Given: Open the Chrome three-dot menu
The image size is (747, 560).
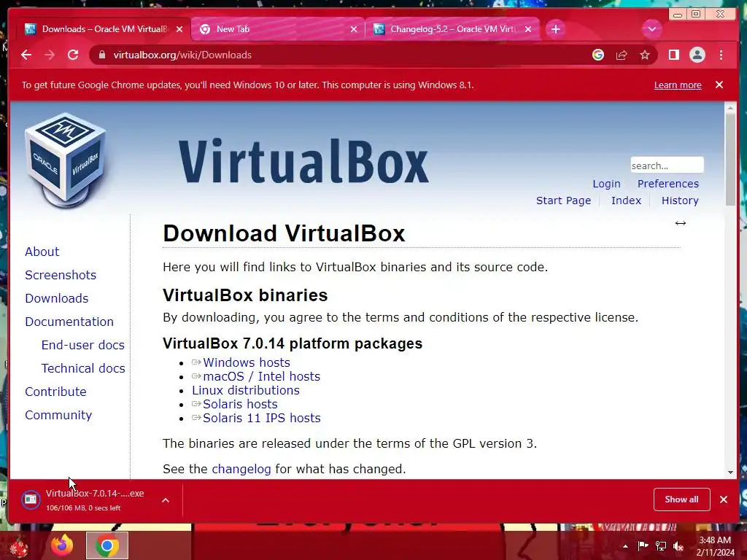Looking at the screenshot, I should coord(721,55).
